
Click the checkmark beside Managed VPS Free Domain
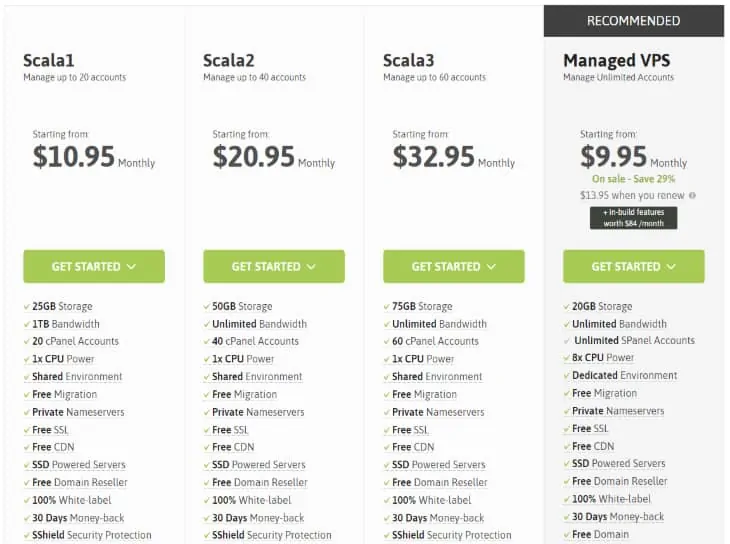tap(567, 534)
